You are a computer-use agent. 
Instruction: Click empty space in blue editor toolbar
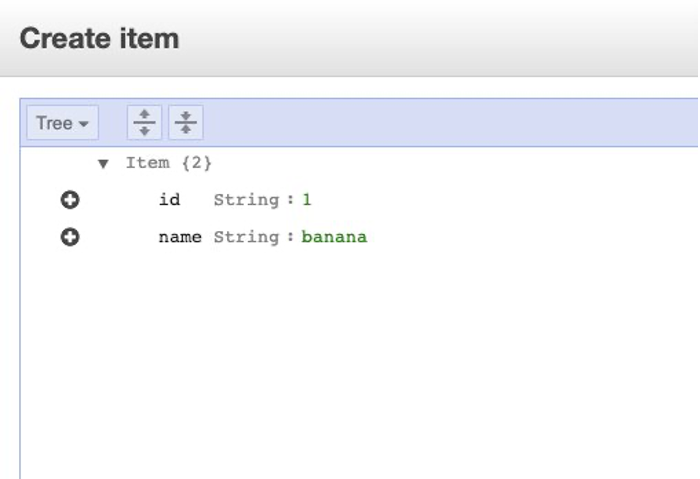tap(450, 123)
